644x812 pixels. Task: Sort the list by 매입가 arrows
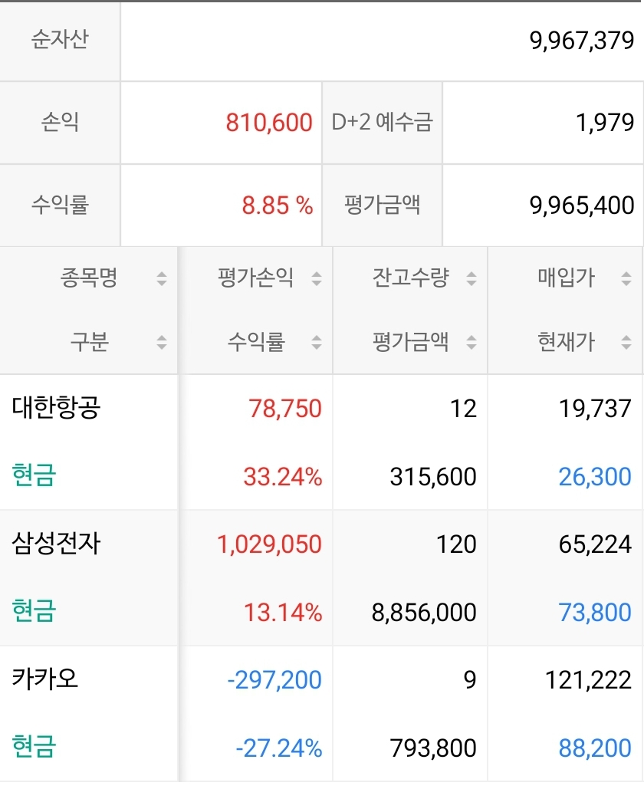[x=626, y=278]
